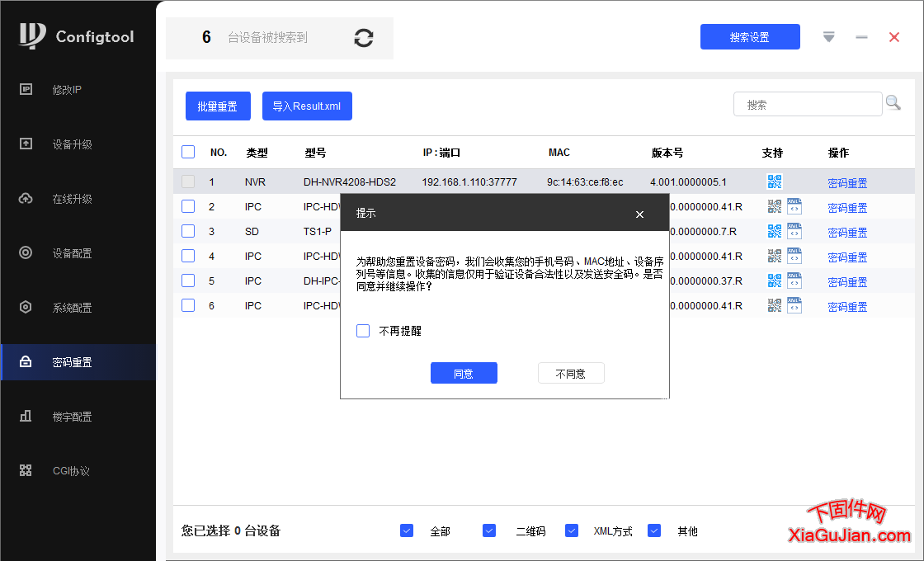
Task: Click the MAC column header
Action: coord(559,153)
